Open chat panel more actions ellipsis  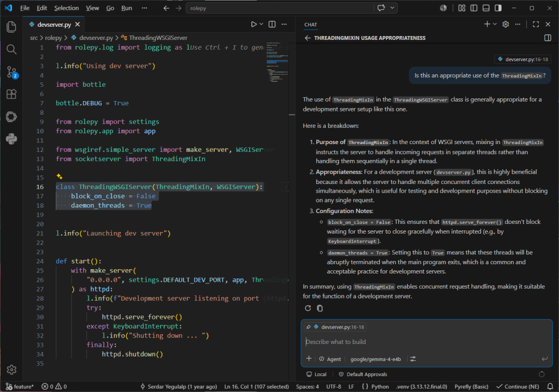click(x=517, y=24)
